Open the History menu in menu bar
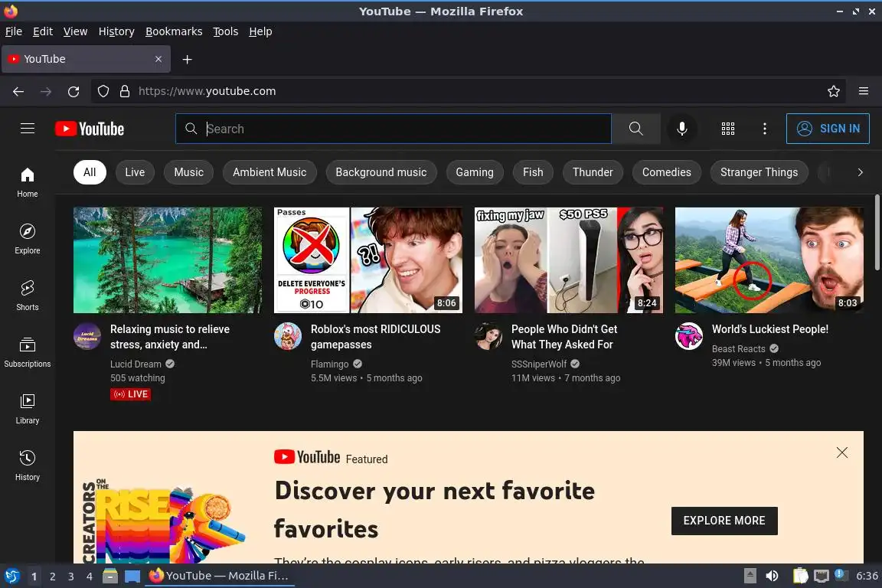This screenshot has height=588, width=882. click(x=116, y=31)
